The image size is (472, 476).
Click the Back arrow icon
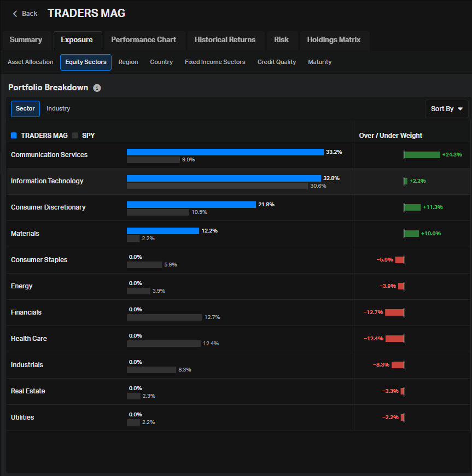pyautogui.click(x=15, y=14)
